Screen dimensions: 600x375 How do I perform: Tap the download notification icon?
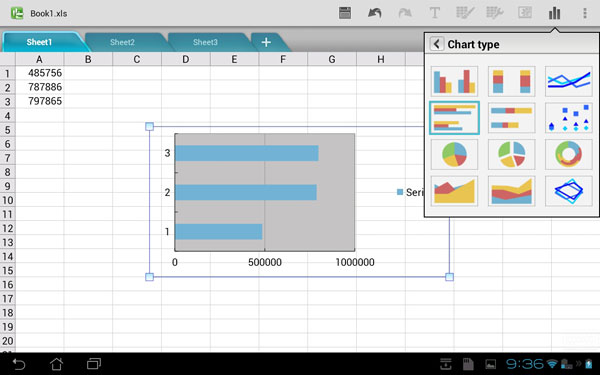(445, 364)
